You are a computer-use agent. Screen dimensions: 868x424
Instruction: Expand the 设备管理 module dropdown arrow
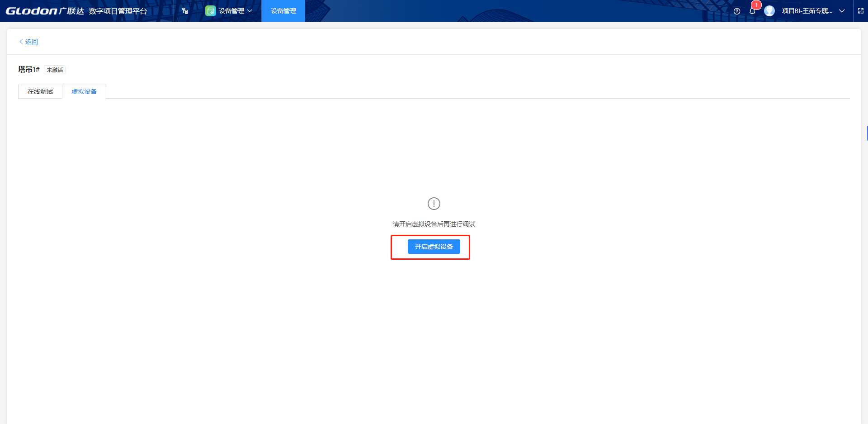pos(250,11)
